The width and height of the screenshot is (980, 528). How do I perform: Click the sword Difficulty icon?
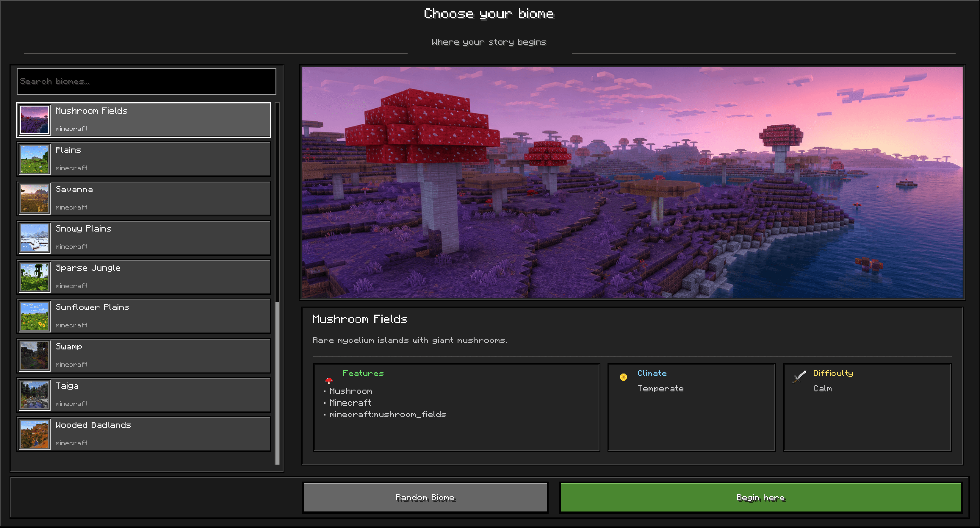coord(799,377)
